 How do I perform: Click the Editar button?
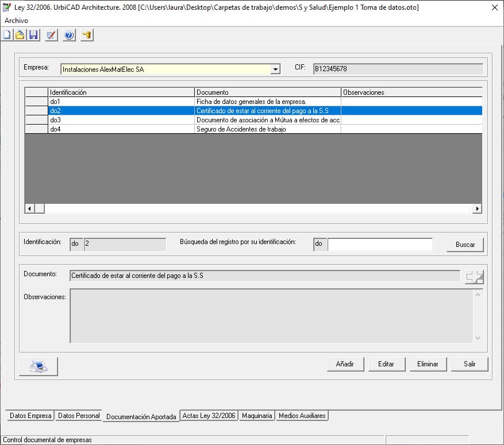pos(386,364)
